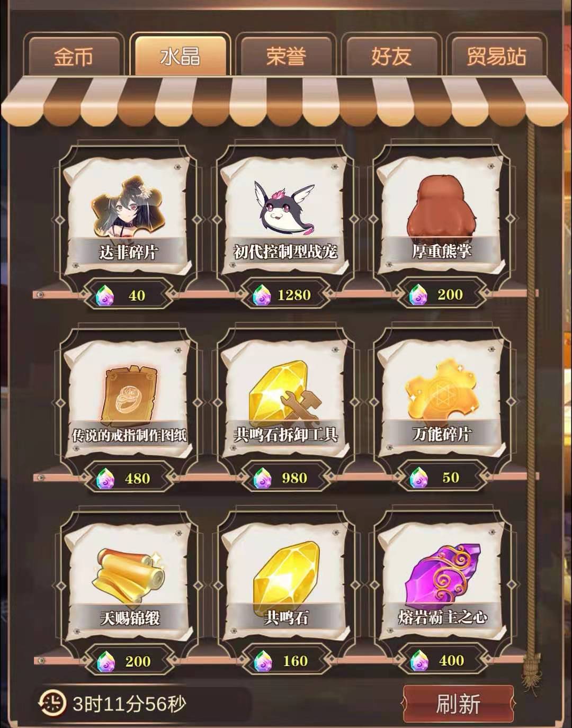Choose the 厚重熊掌 bear paw item
This screenshot has width=572, height=728.
(441, 208)
